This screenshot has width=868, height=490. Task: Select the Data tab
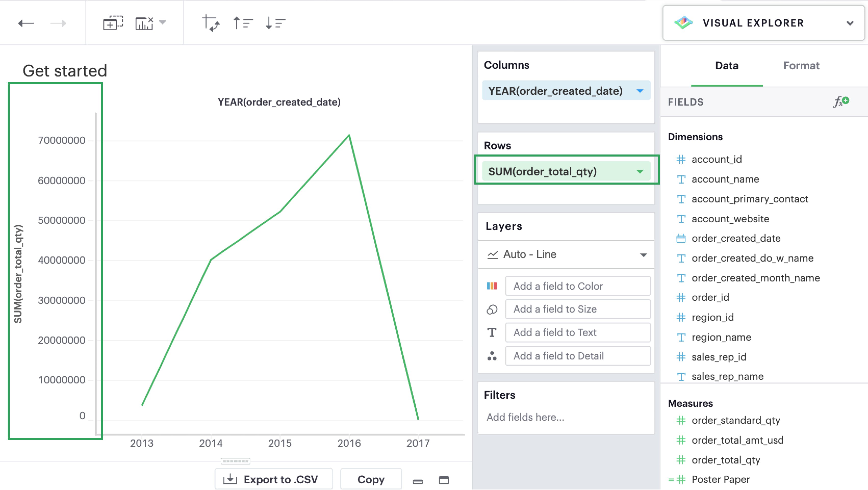click(726, 65)
